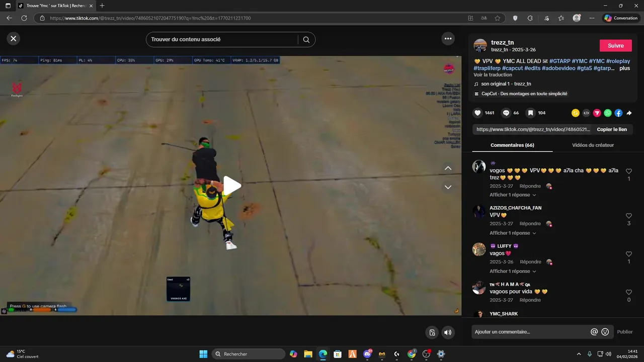Get the embed code icon

click(586, 113)
